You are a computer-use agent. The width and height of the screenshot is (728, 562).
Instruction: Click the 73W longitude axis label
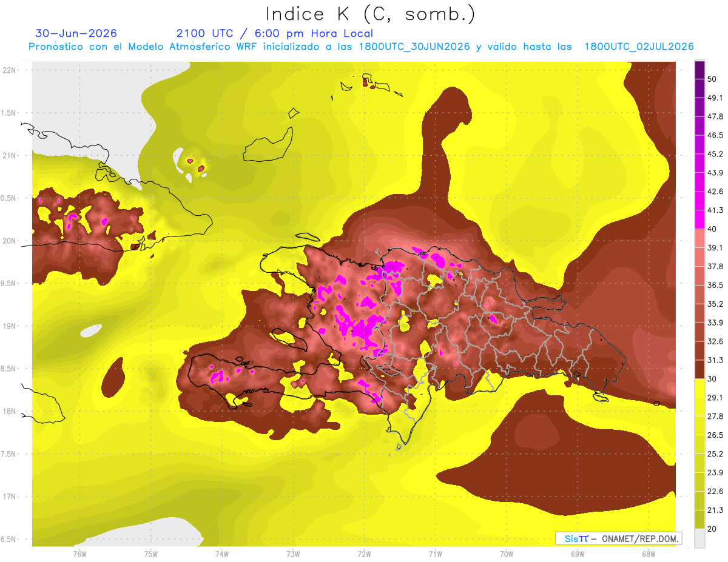(x=293, y=554)
